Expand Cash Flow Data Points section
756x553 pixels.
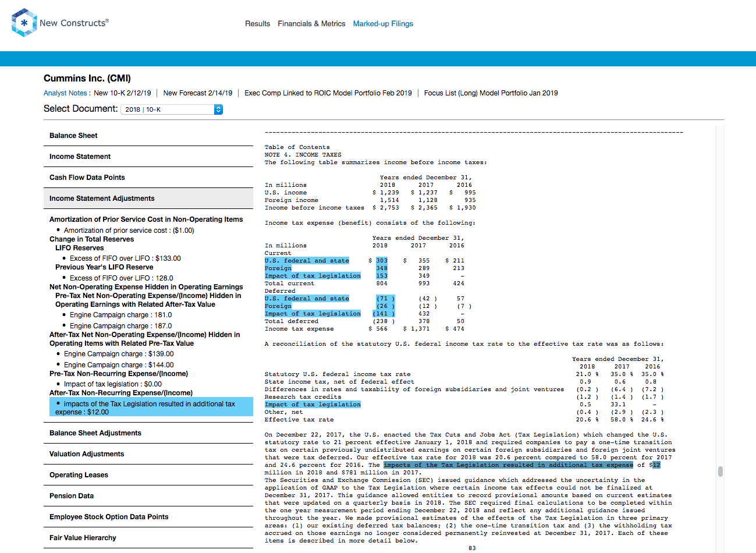click(x=148, y=178)
